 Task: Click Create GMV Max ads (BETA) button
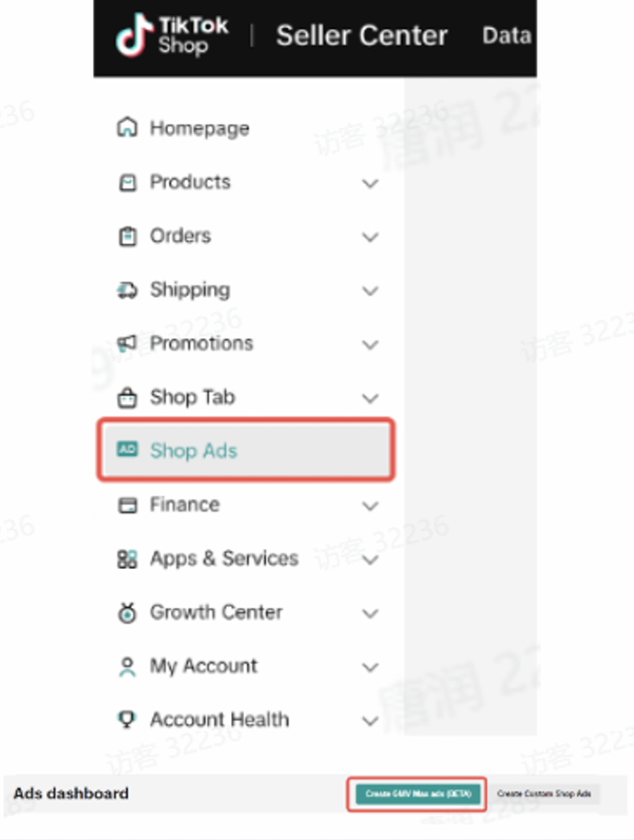coord(418,793)
